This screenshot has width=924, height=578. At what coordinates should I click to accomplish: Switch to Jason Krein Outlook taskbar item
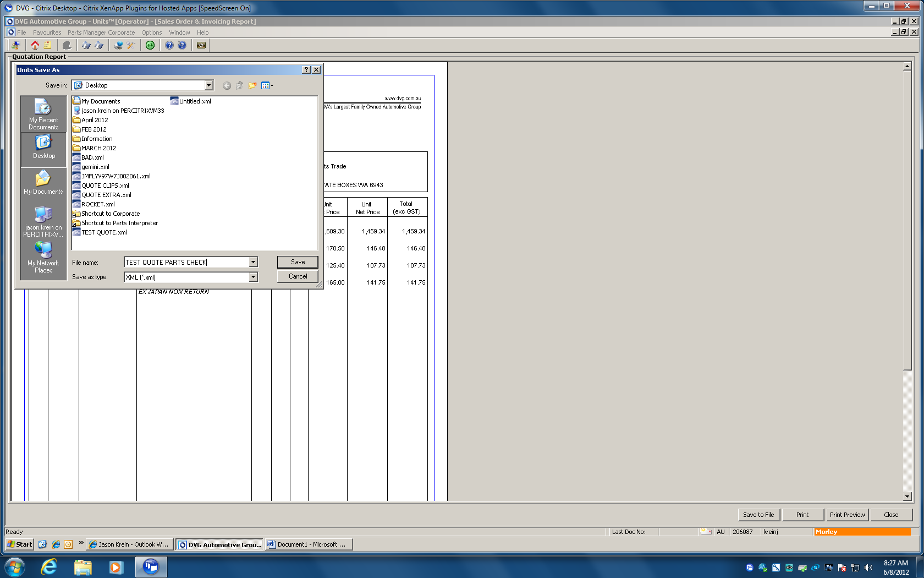point(130,544)
